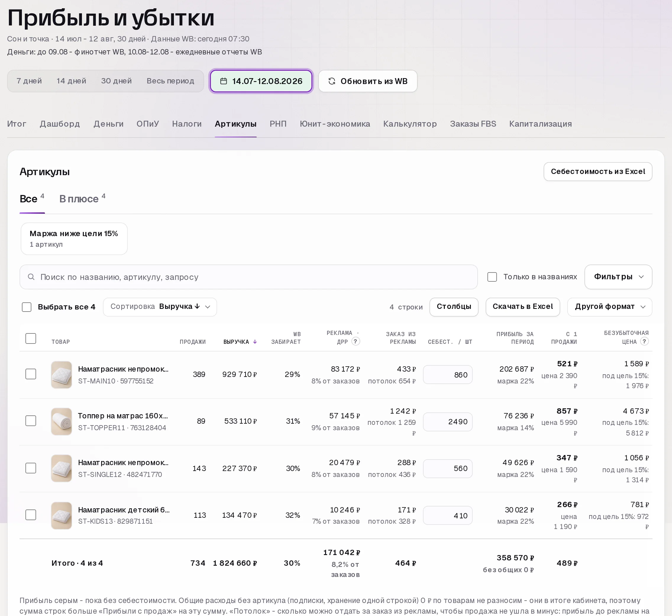Select the ST-KIDS13 row checkbox
Image resolution: width=672 pixels, height=616 pixels.
click(31, 515)
